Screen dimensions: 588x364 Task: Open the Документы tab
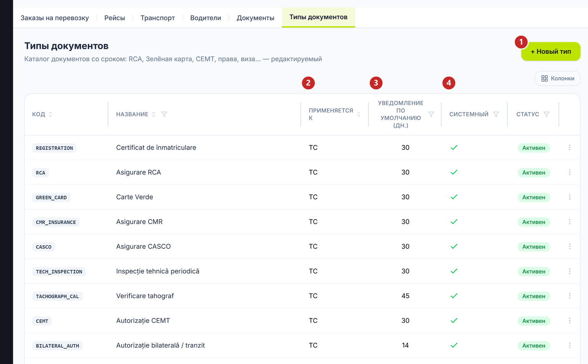255,18
